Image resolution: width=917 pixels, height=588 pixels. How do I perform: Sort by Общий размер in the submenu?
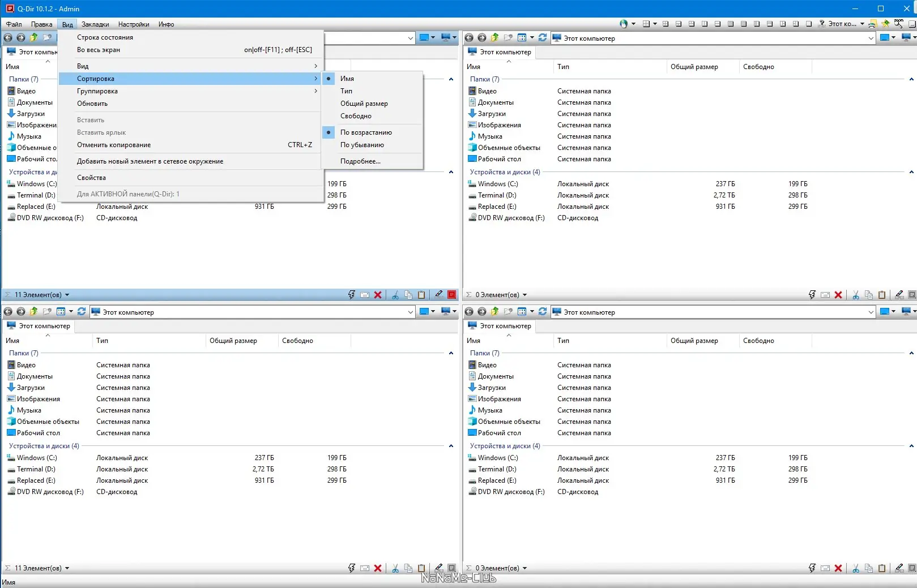tap(372, 104)
